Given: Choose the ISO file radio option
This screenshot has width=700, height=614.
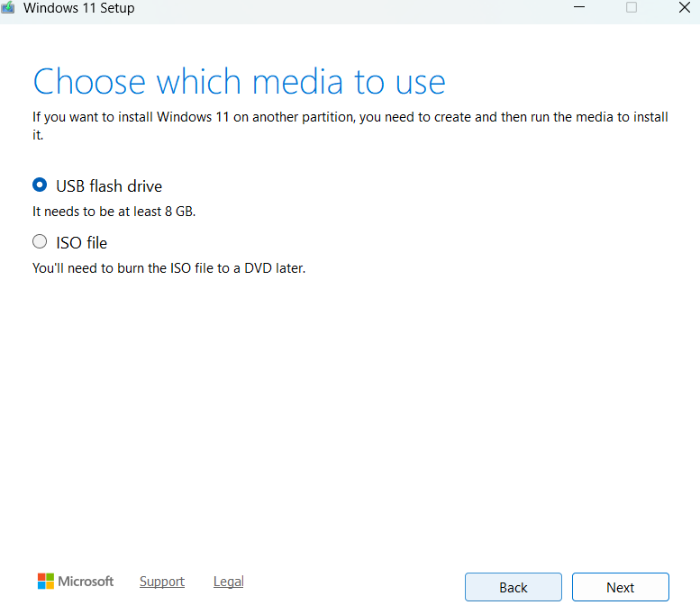Looking at the screenshot, I should pos(40,241).
